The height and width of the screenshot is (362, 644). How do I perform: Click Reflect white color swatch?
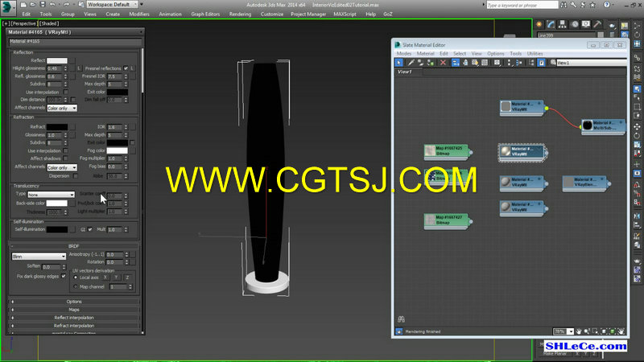coord(56,61)
